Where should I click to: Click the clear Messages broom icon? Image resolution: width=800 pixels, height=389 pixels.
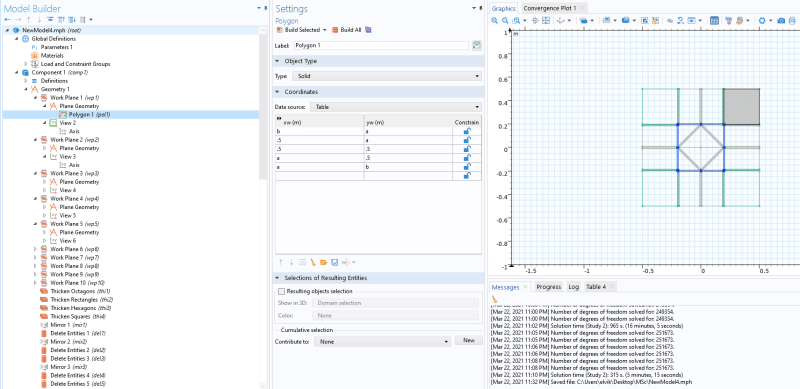[494, 299]
